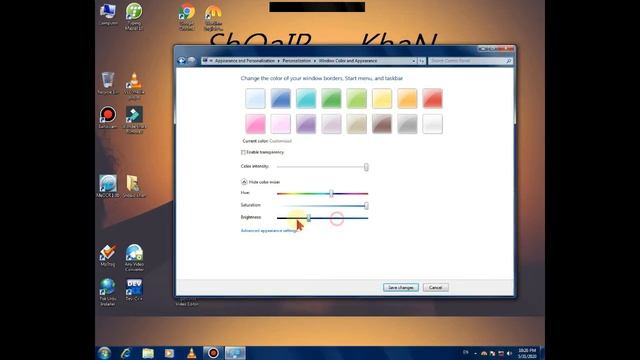640x360 pixels.
Task: Pick the Lavender pale purple swatch
Action: point(331,124)
